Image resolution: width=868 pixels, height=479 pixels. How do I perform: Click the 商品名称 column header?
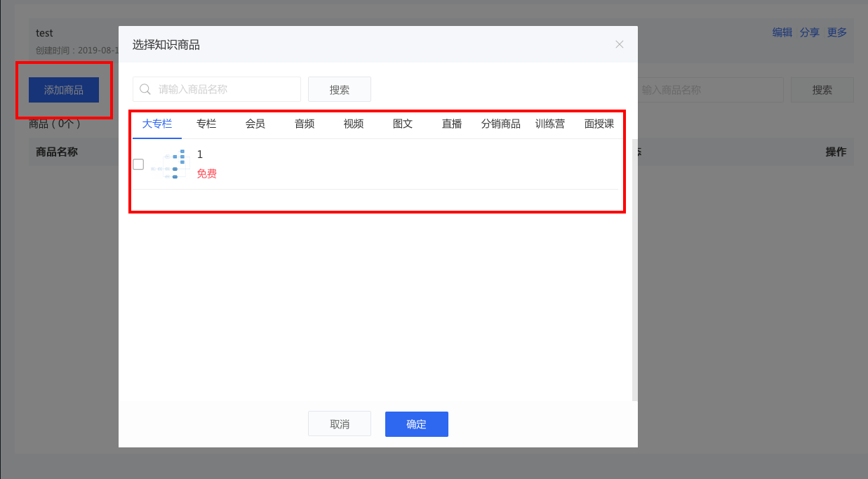(x=57, y=152)
